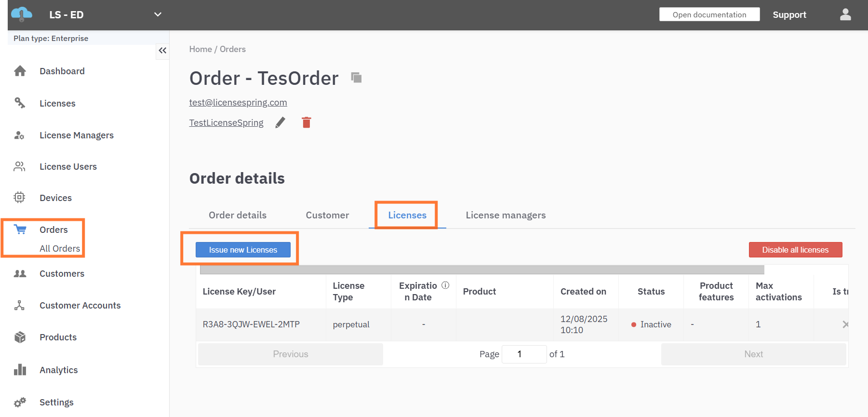This screenshot has height=417, width=868.
Task: Click the Analytics bar chart icon
Action: [20, 370]
